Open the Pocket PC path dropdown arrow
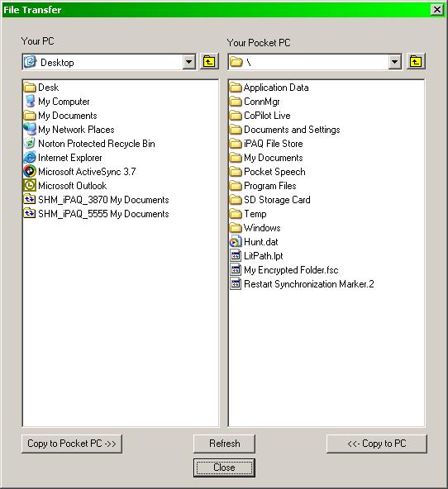Viewport: 448px width, 489px height. click(x=394, y=62)
